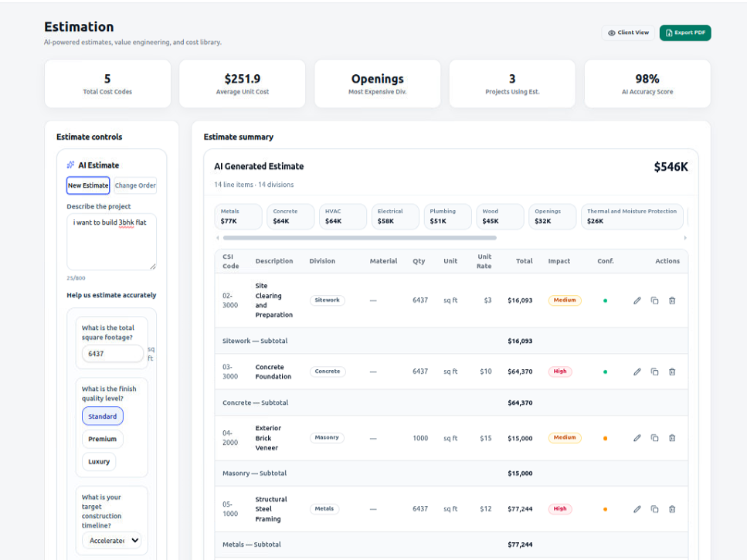Image resolution: width=747 pixels, height=560 pixels.
Task: Open the construction timeline dropdown
Action: click(x=112, y=541)
